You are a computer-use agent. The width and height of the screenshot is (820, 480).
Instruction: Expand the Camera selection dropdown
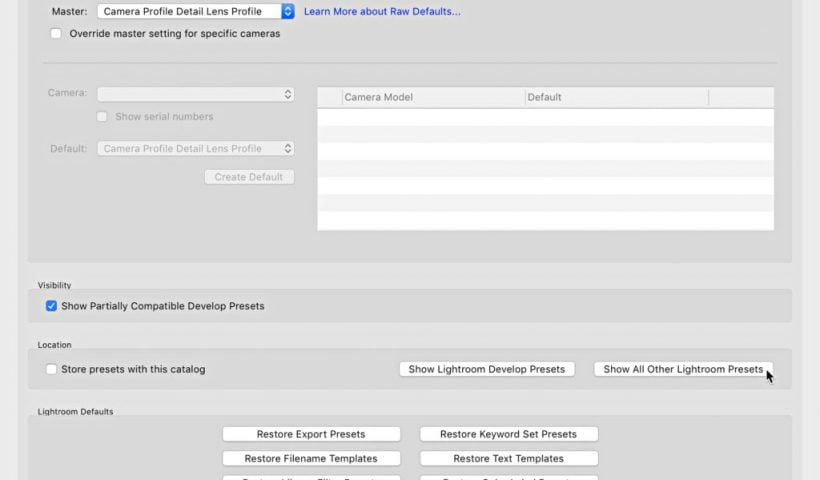click(x=196, y=94)
